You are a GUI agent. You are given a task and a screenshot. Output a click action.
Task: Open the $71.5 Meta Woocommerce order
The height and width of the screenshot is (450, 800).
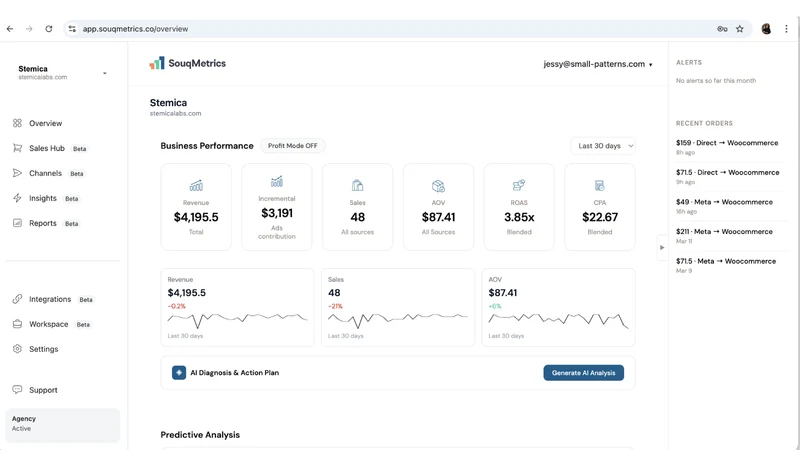tap(727, 265)
